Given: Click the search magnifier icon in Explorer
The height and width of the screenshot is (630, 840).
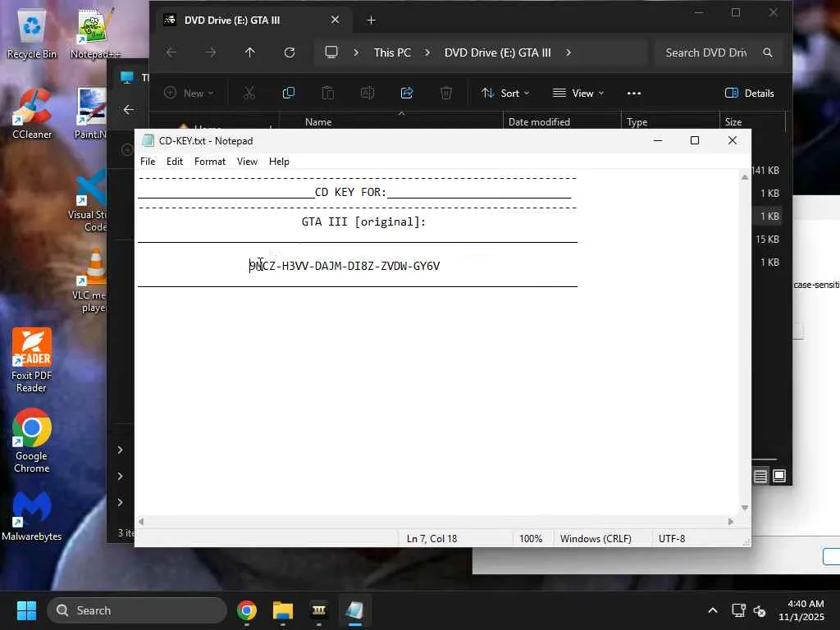Looking at the screenshot, I should [x=768, y=52].
